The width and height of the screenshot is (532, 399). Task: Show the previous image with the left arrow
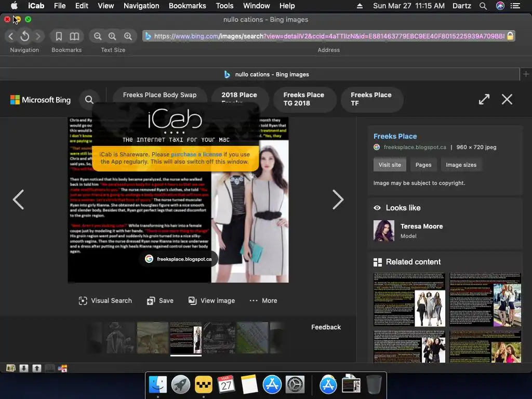(x=18, y=199)
